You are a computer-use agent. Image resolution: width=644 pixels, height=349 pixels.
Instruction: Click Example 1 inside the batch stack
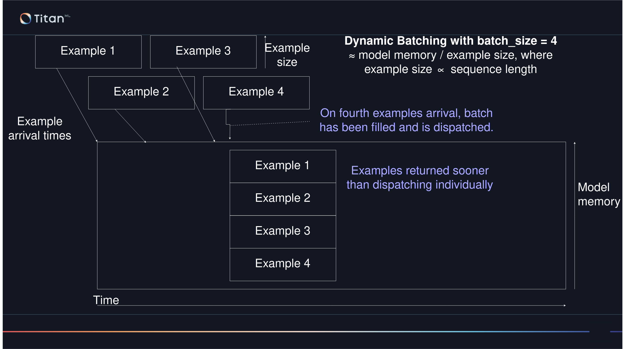(x=283, y=166)
